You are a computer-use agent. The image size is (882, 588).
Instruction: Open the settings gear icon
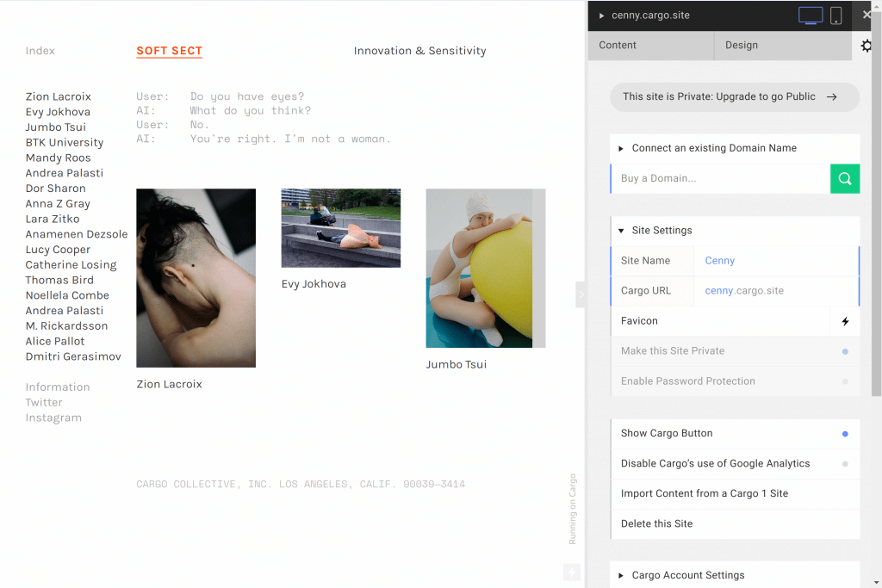pyautogui.click(x=866, y=46)
